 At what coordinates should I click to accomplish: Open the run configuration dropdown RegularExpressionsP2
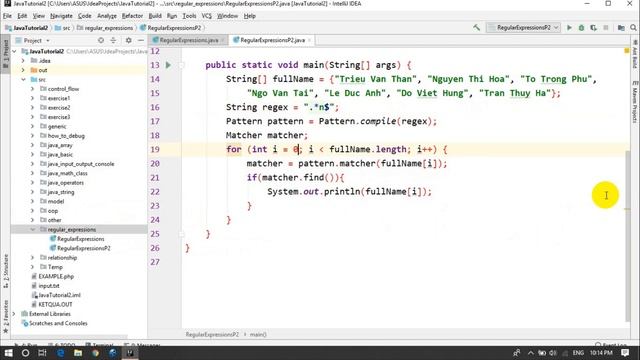point(523,28)
